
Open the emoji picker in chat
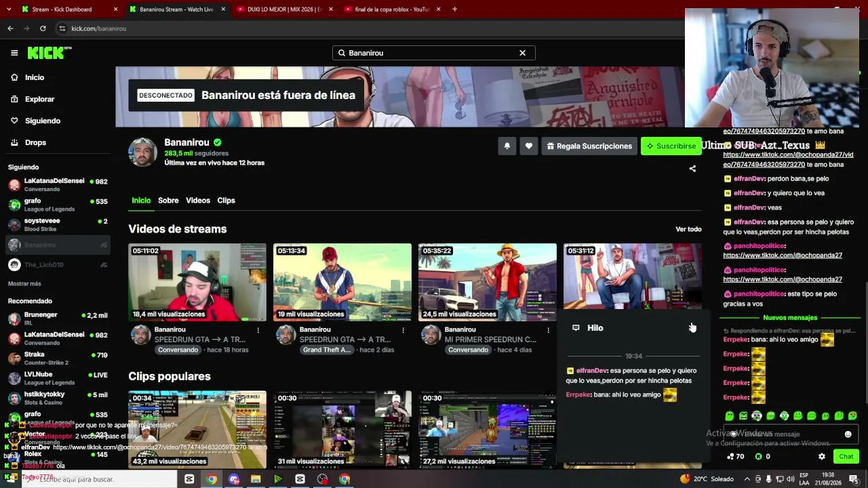point(848,434)
